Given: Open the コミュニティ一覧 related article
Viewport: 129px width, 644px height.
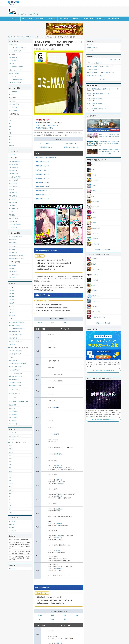Looking at the screenshot, I should 71,143.
